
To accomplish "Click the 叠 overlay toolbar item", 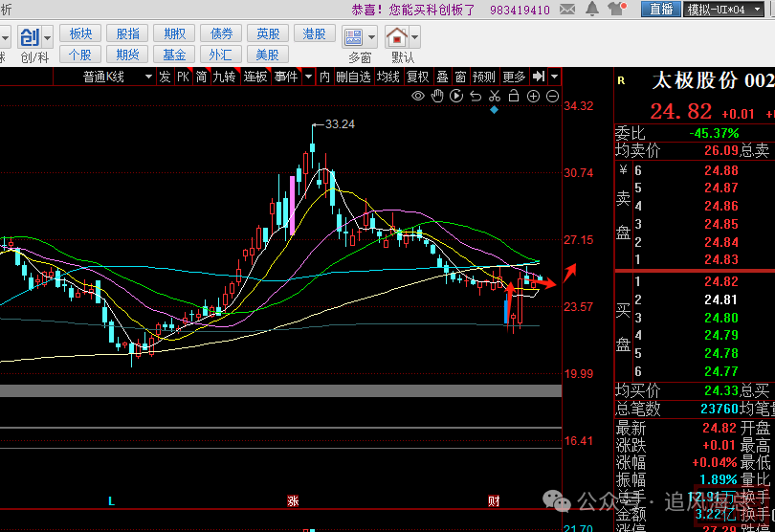I will [442, 77].
